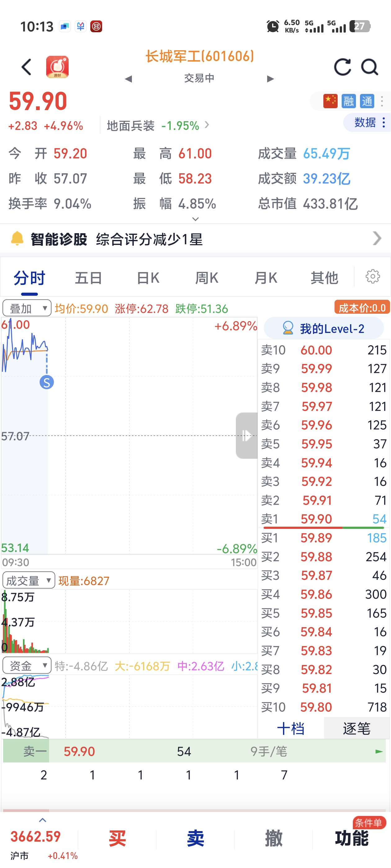The image size is (391, 868).
Task: Select the 月K tab
Action: click(266, 278)
